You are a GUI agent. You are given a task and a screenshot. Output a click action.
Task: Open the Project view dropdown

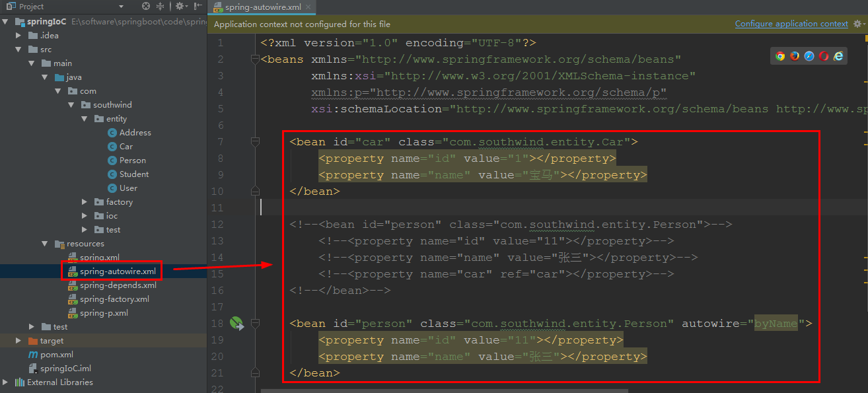point(121,7)
